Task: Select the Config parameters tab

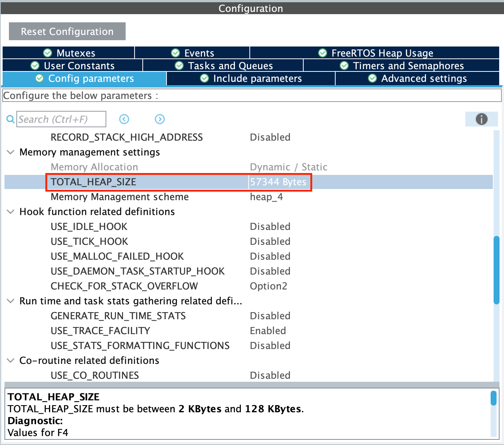Action: pos(84,79)
